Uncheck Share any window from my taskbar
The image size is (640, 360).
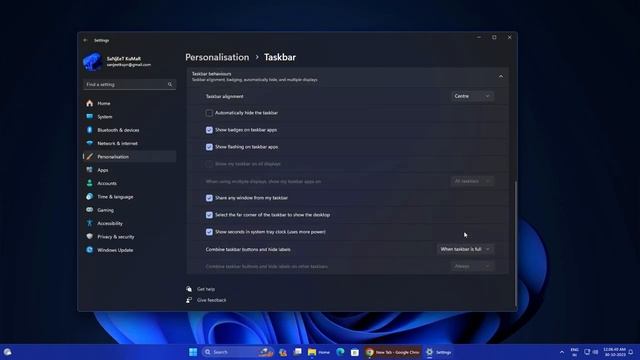coord(209,198)
